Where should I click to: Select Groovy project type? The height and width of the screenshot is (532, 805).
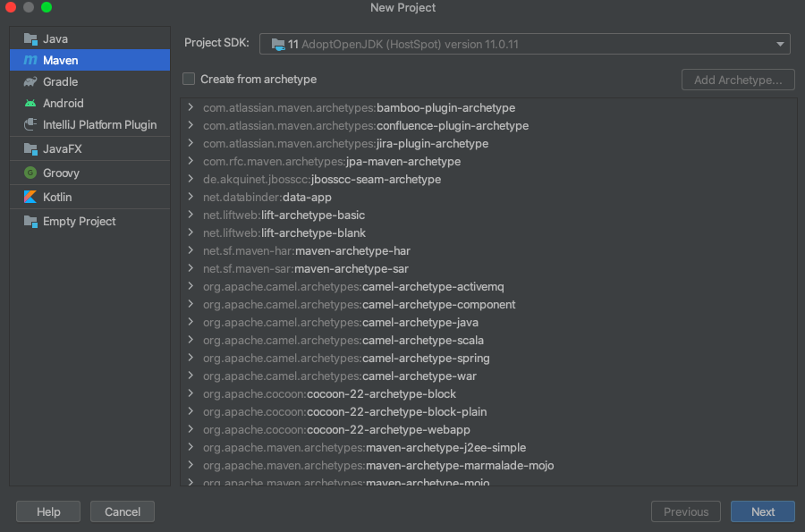(89, 173)
